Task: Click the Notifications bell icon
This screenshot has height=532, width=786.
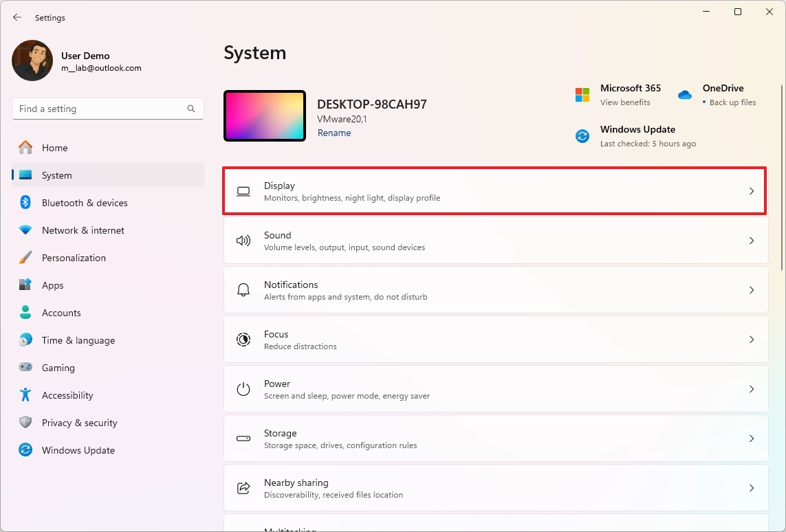Action: (243, 290)
